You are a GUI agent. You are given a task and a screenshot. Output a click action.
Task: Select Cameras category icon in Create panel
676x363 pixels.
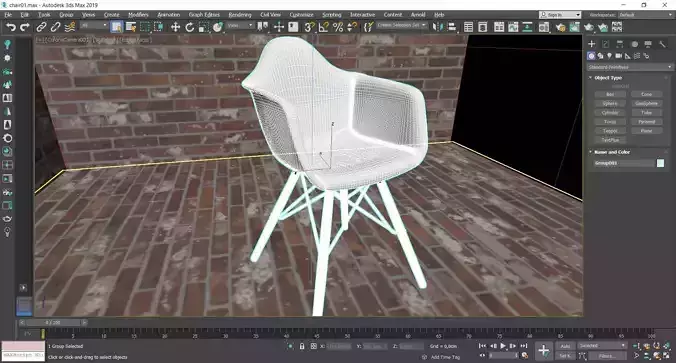click(x=618, y=56)
